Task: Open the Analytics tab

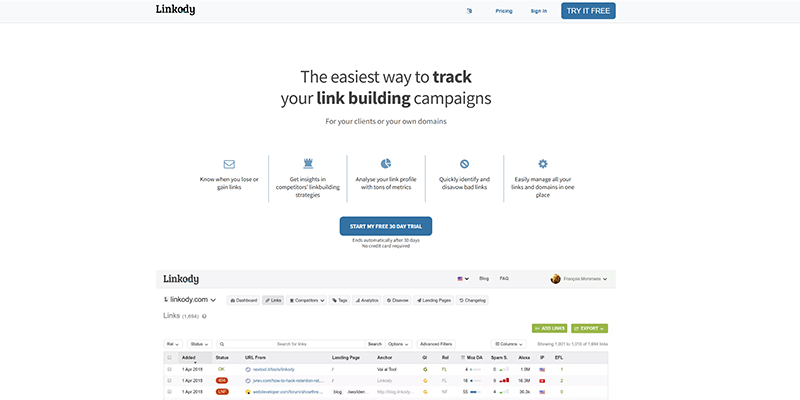Action: tap(367, 301)
